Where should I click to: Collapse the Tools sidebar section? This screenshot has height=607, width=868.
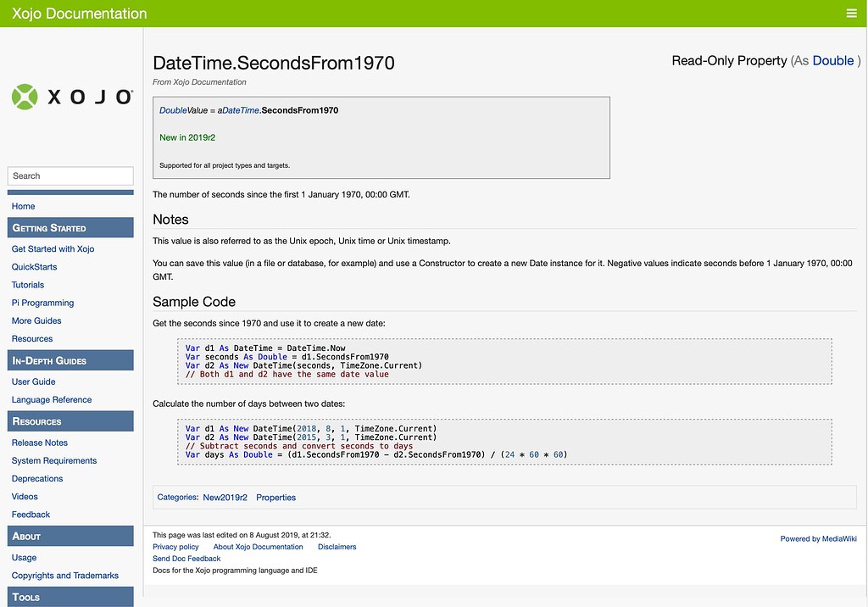[70, 597]
